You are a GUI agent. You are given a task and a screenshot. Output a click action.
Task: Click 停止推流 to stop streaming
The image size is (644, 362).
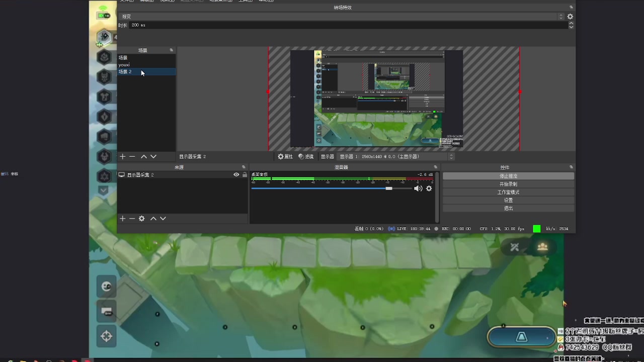tap(508, 176)
